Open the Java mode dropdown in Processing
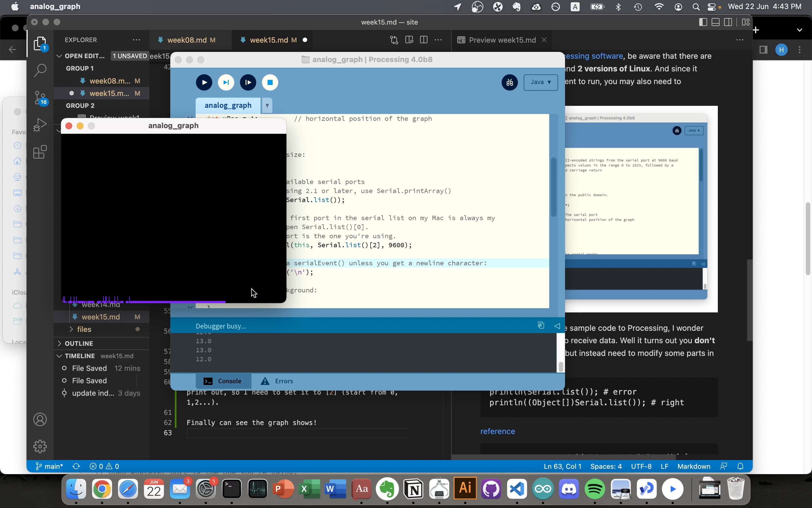Viewport: 812px width, 508px height. (x=540, y=82)
